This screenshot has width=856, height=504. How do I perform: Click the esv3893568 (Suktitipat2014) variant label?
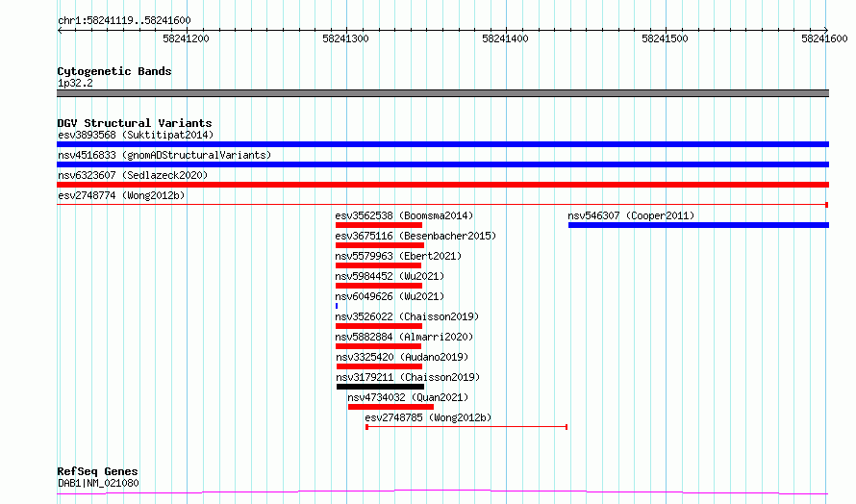pos(136,135)
